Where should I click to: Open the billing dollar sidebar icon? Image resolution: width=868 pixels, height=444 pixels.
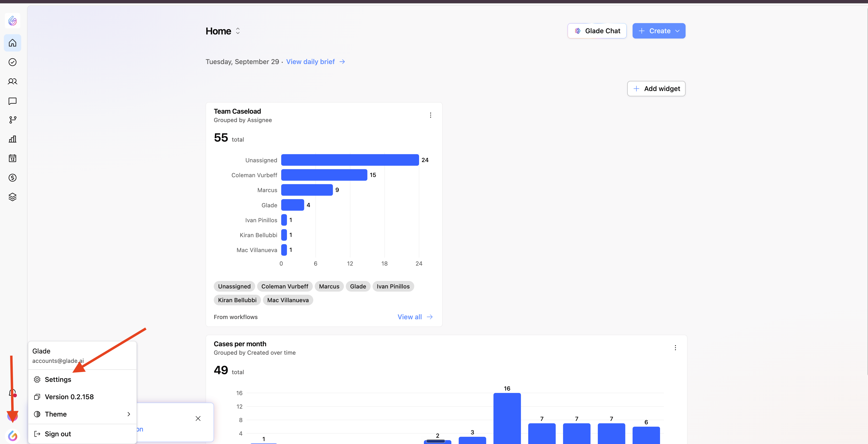click(x=13, y=178)
